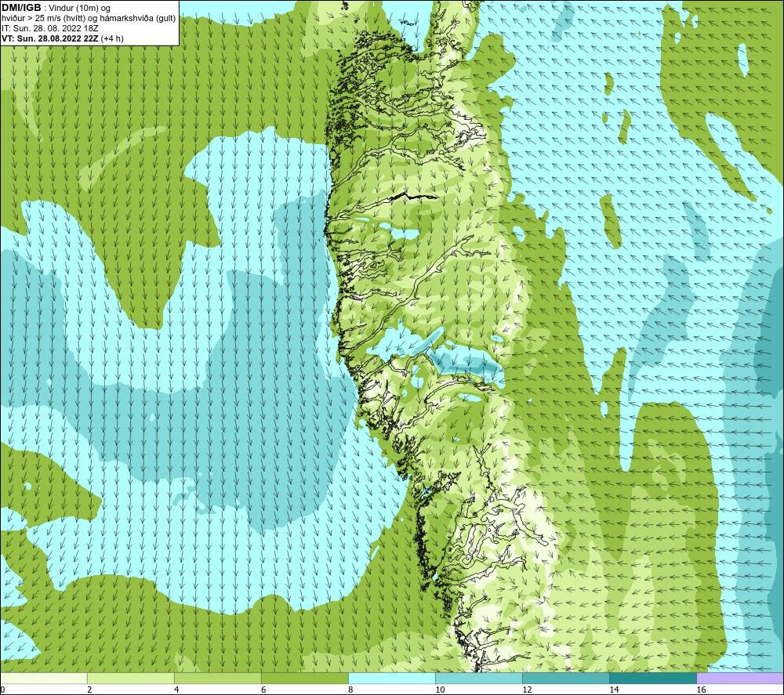784x695 pixels.
Task: Click the 0–2 m/s pale legend swatch
Action: [44, 678]
